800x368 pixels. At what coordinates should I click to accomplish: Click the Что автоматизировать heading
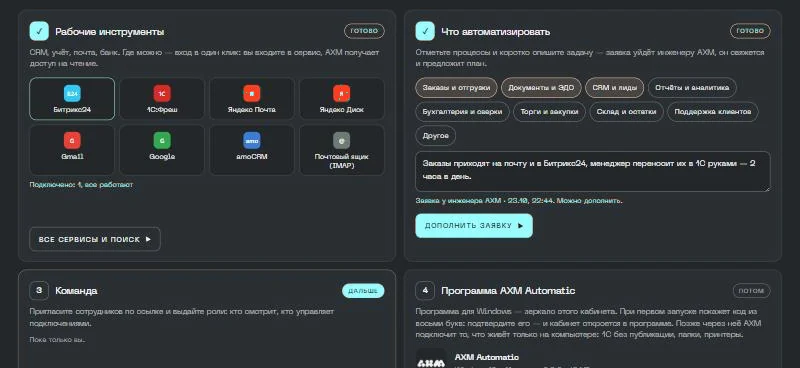click(495, 32)
